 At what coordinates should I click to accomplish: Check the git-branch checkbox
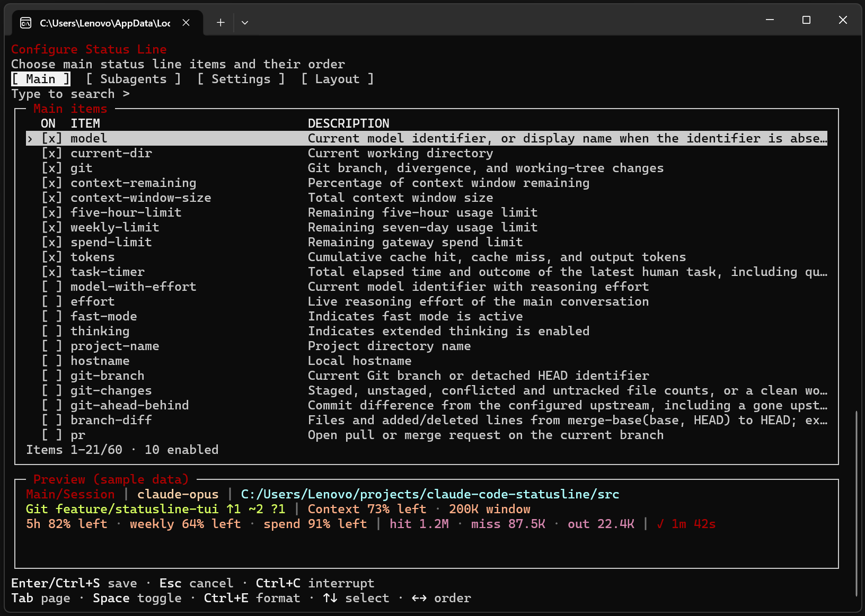click(52, 376)
